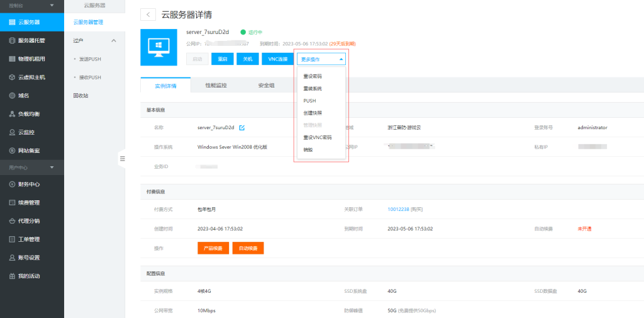Go to 域名 in the sidebar

23,96
